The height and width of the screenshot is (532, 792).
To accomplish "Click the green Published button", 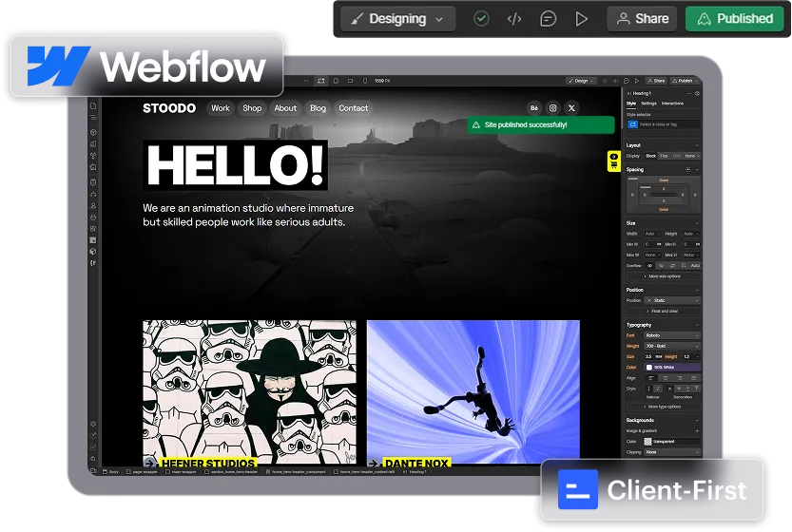I will 734,19.
